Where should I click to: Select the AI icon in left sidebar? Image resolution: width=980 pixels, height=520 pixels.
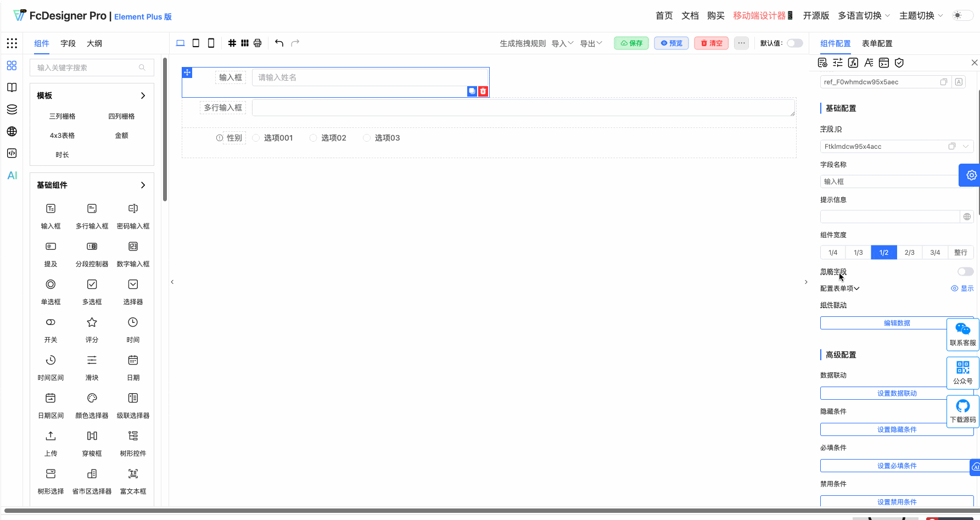12,175
